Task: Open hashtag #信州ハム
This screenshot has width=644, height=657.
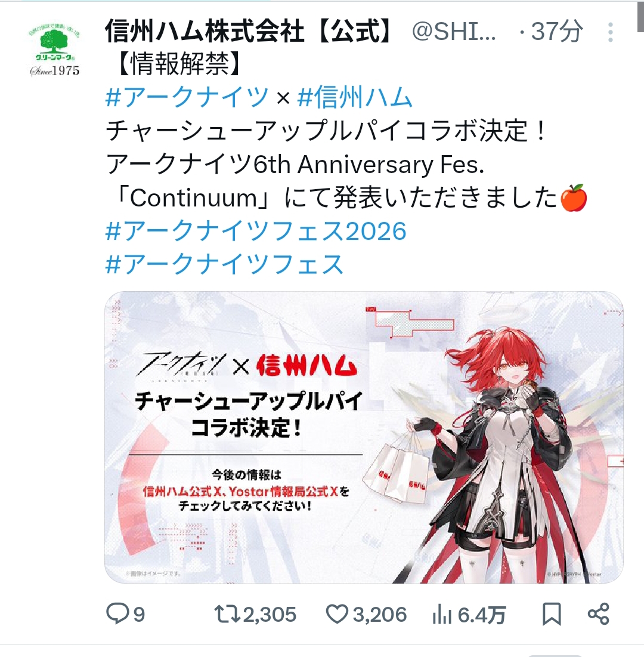Action: 355,97
